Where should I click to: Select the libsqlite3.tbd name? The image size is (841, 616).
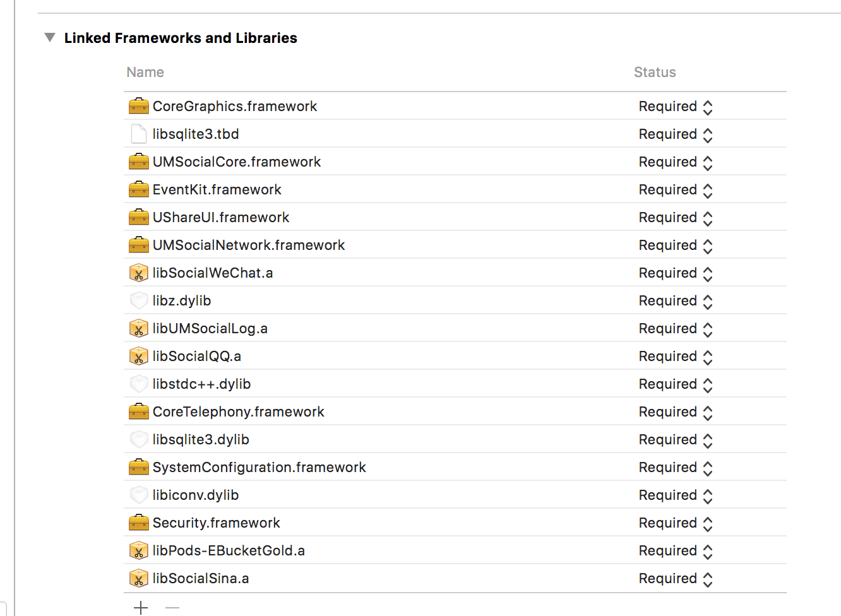pos(196,134)
